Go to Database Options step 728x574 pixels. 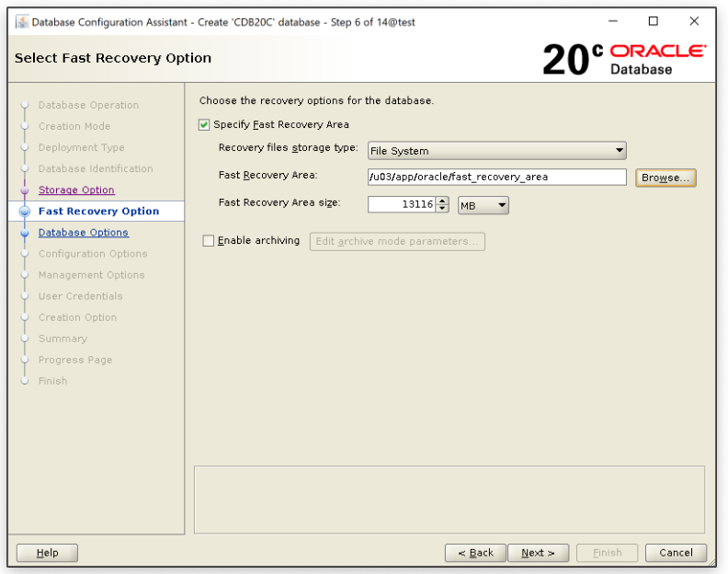click(83, 233)
